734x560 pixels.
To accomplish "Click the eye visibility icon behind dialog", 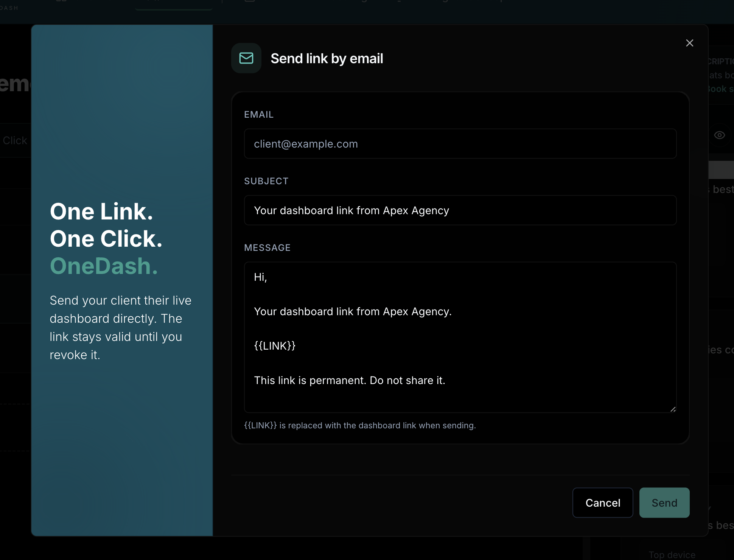I will point(719,135).
